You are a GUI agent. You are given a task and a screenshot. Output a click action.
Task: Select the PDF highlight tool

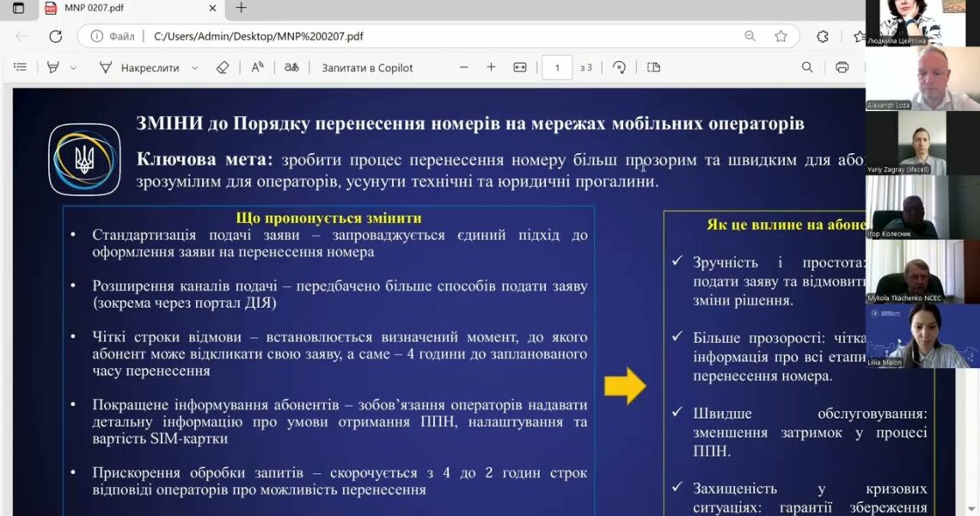click(53, 67)
